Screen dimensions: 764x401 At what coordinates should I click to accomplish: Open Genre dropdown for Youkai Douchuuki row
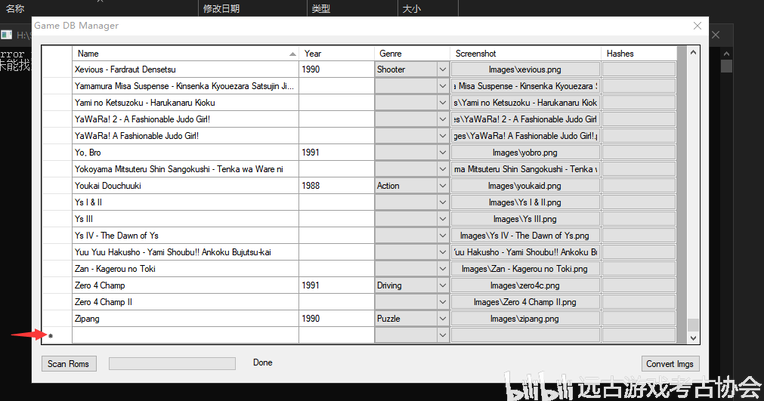pos(442,186)
